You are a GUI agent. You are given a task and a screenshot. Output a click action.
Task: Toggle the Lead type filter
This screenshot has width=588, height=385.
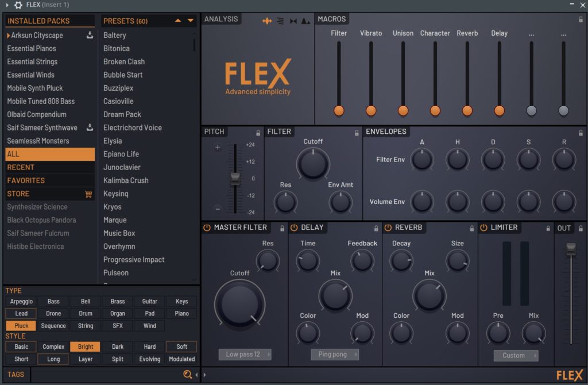tap(21, 313)
